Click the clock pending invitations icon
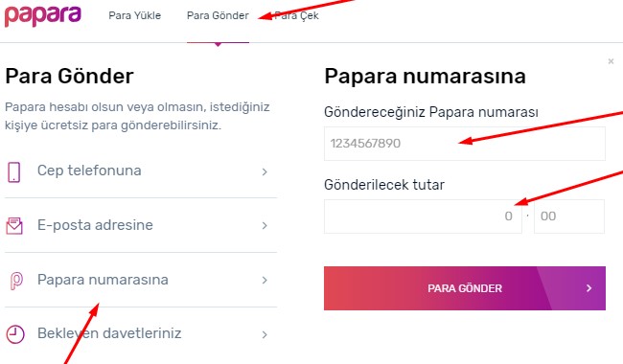 [15, 334]
